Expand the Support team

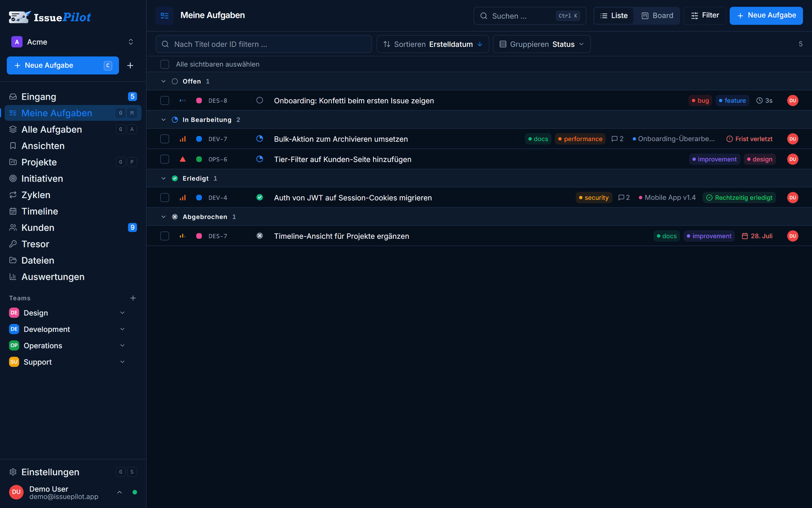pos(122,362)
